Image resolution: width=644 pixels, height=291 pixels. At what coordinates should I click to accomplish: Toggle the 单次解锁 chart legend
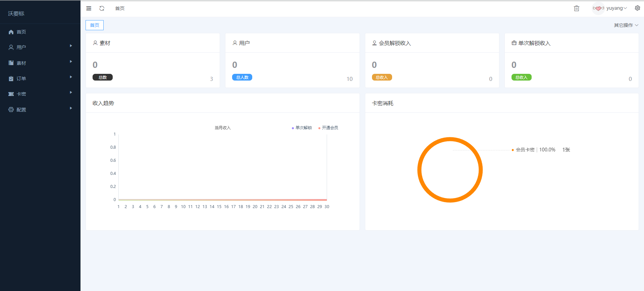point(302,128)
